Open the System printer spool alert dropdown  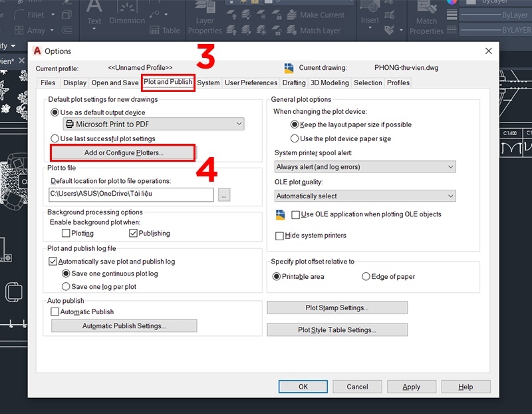pyautogui.click(x=452, y=166)
